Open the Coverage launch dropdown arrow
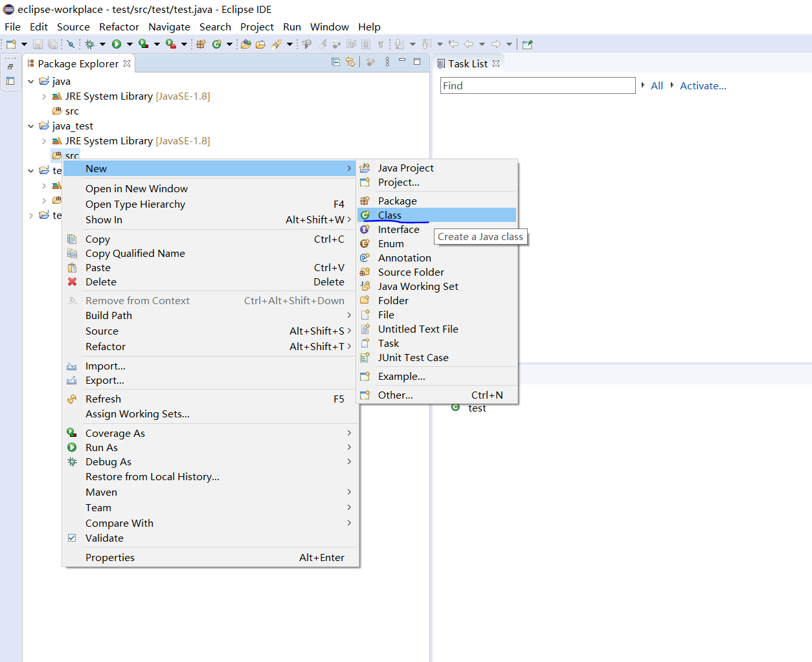812x662 pixels. [157, 44]
